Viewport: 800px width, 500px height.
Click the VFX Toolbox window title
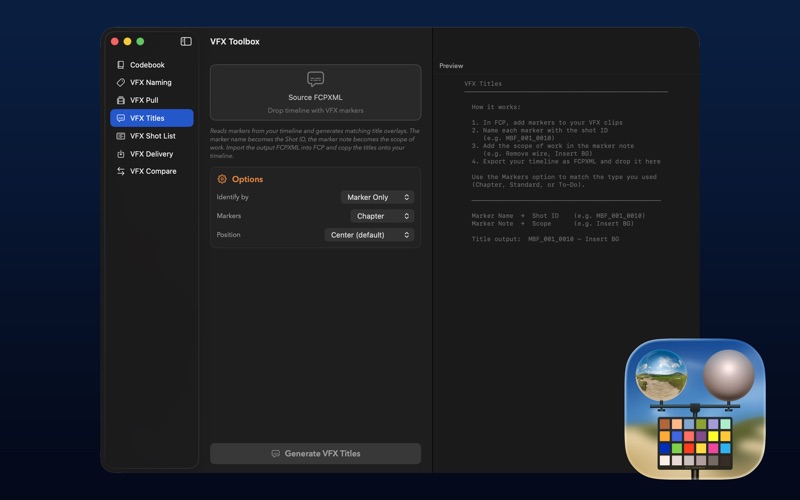[x=235, y=41]
